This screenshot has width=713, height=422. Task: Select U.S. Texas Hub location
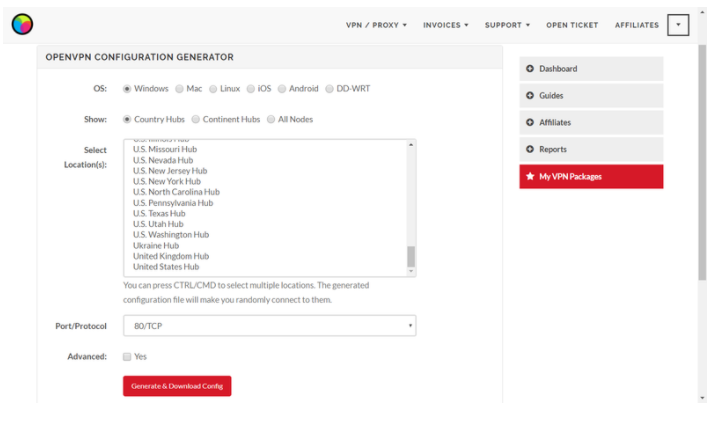pos(159,213)
